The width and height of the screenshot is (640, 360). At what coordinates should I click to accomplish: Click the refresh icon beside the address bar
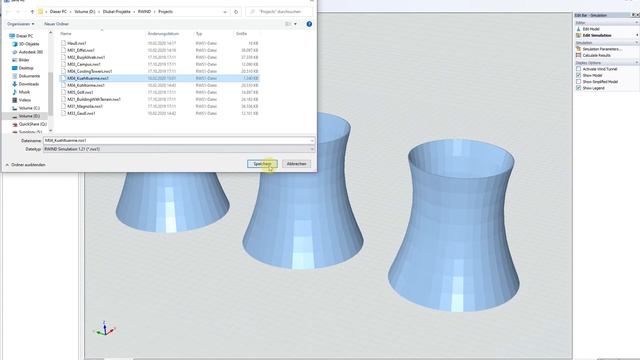(236, 12)
